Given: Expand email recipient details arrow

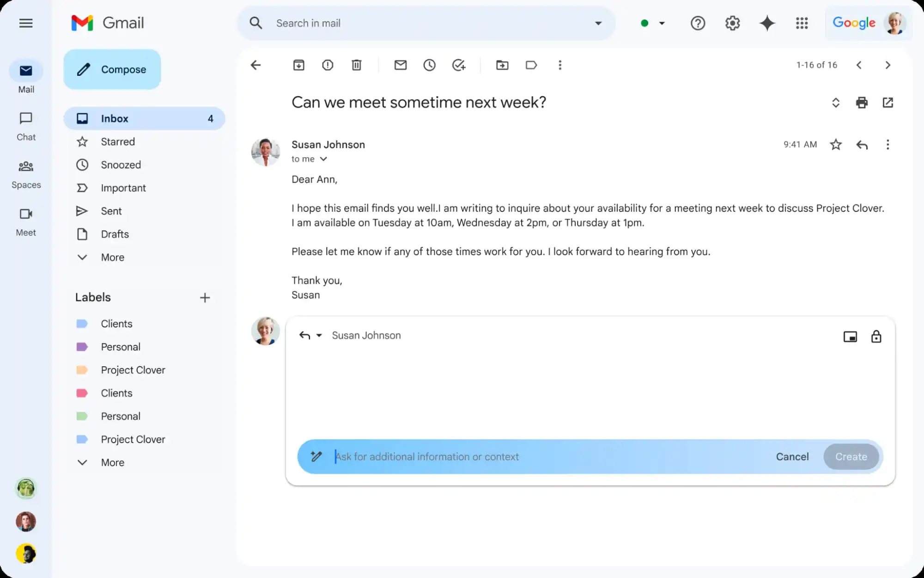Looking at the screenshot, I should 324,159.
